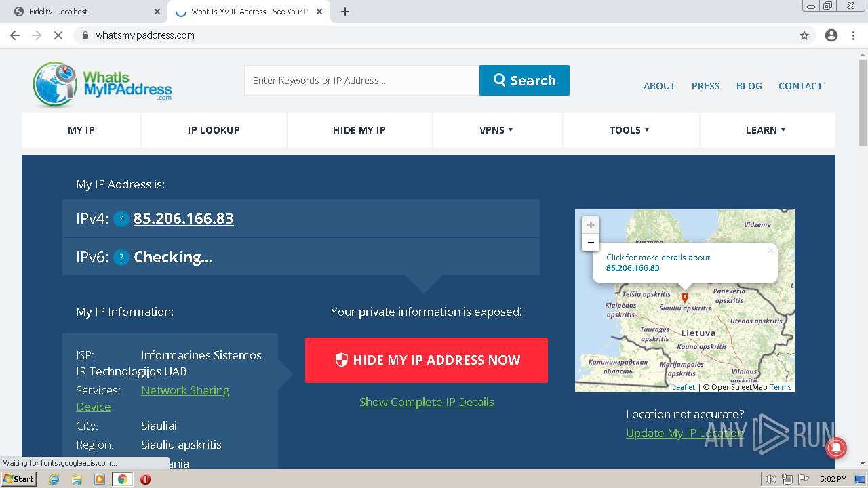Click HIDE MY IP ADDRESS NOW button

(x=427, y=360)
